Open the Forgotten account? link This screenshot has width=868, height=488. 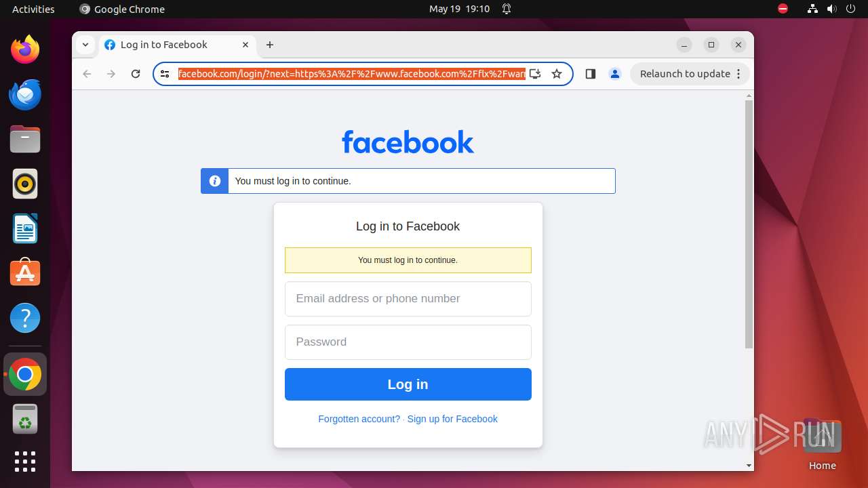(x=359, y=419)
